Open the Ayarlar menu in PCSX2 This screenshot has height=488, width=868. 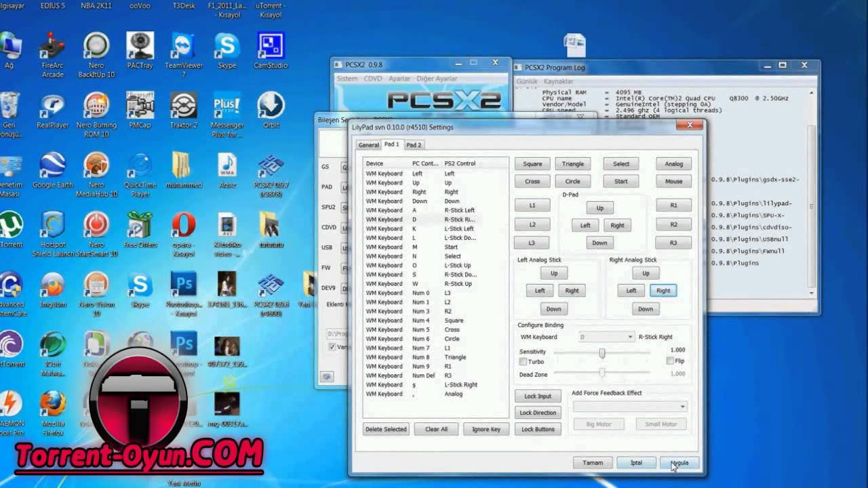click(399, 79)
